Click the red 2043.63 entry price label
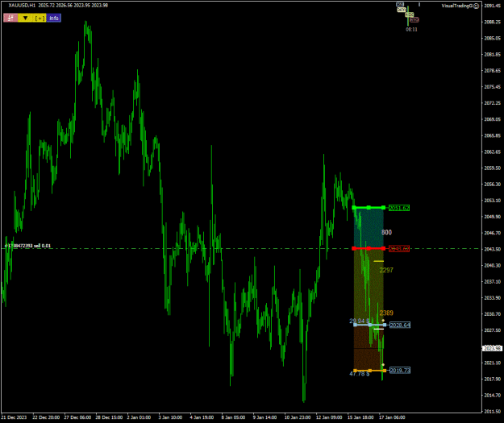Screen dimensions: 504x423 [399, 249]
